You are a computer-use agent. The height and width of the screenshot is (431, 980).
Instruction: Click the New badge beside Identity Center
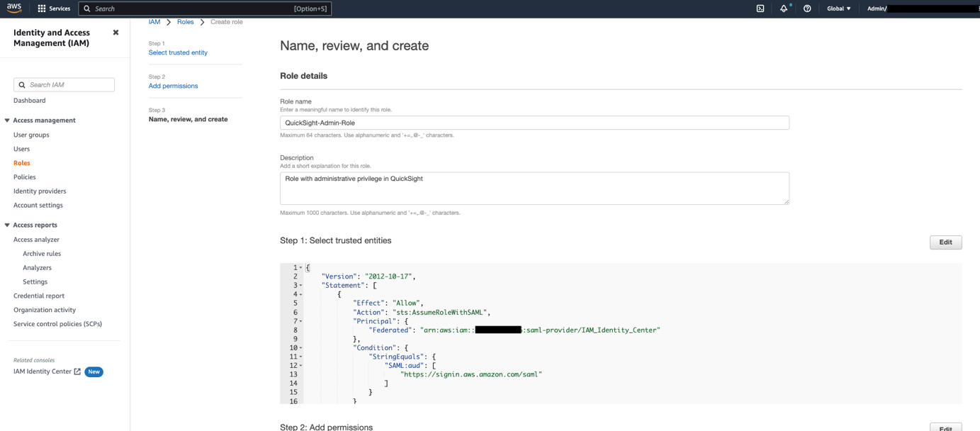(94, 371)
